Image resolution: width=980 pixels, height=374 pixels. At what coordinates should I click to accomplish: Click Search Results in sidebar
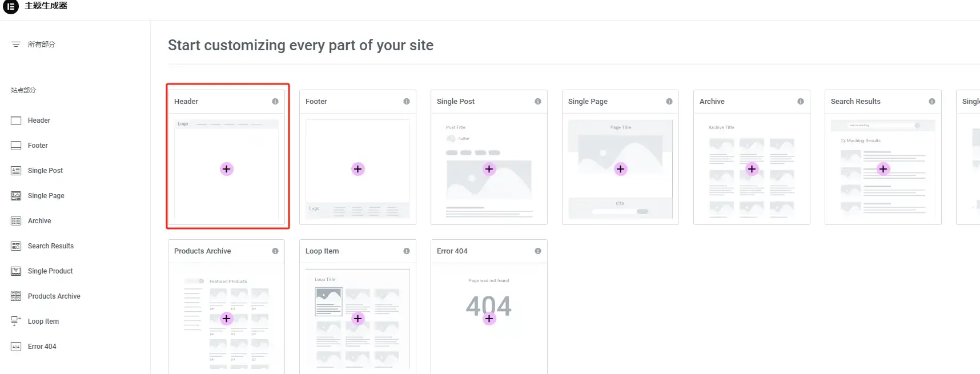pyautogui.click(x=50, y=246)
